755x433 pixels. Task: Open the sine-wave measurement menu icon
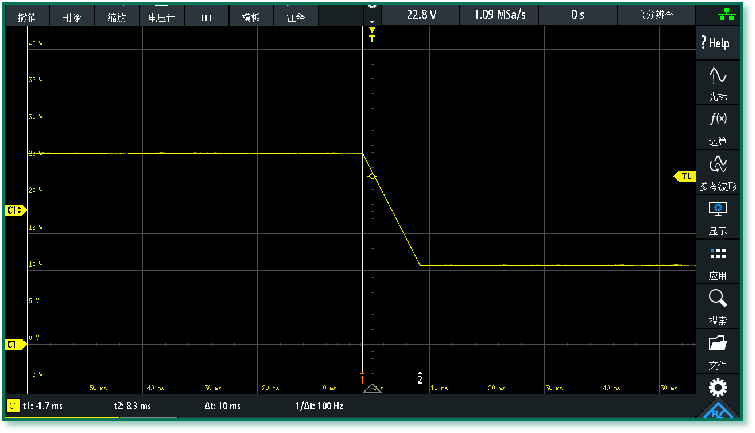717,81
